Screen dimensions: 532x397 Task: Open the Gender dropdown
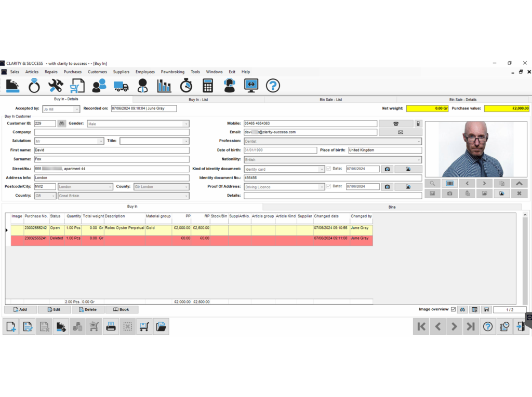(x=186, y=123)
